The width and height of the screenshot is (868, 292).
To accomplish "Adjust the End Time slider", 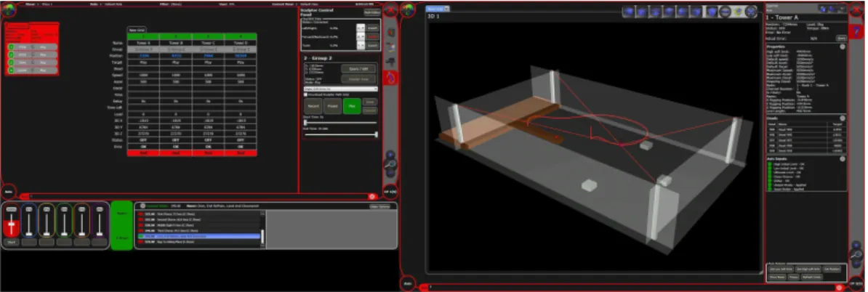I will point(340,134).
